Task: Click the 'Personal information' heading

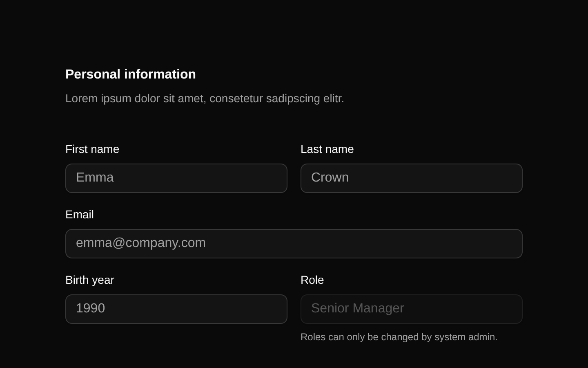Action: point(131,74)
